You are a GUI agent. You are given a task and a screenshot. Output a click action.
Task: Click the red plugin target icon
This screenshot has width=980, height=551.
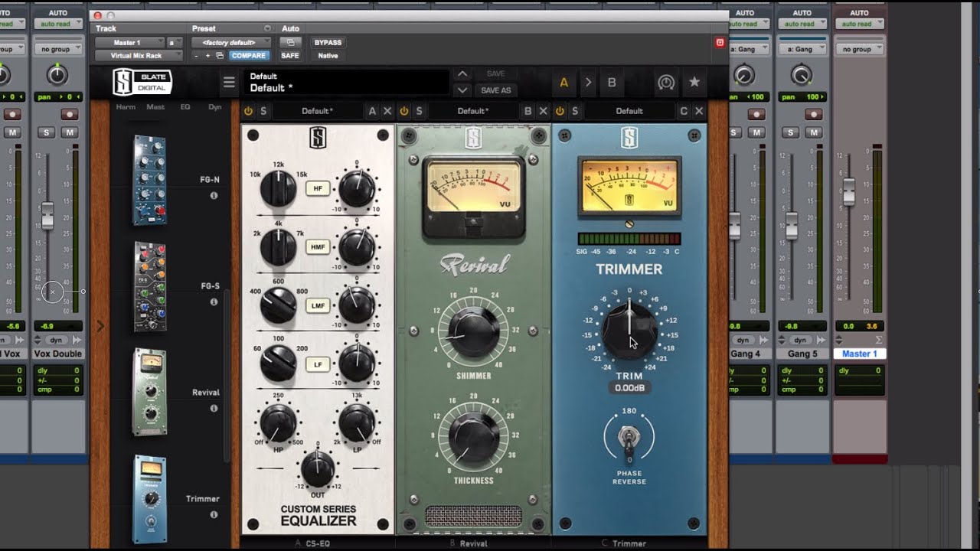point(720,43)
